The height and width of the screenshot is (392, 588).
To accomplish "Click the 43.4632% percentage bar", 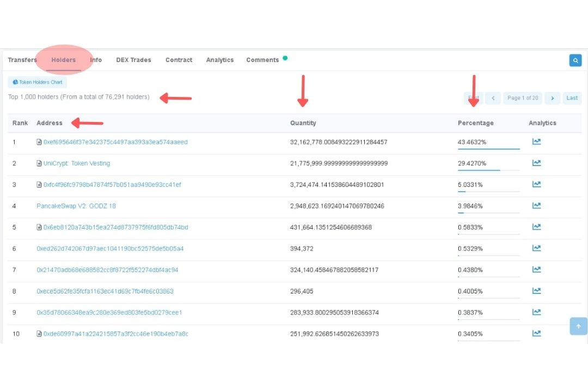I will pyautogui.click(x=488, y=149).
